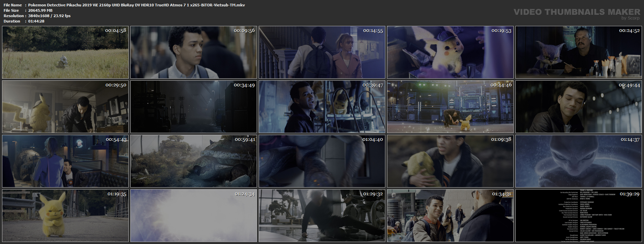Select the thumbnail at 00:54:43
Image resolution: width=644 pixels, height=244 pixels.
click(65, 161)
